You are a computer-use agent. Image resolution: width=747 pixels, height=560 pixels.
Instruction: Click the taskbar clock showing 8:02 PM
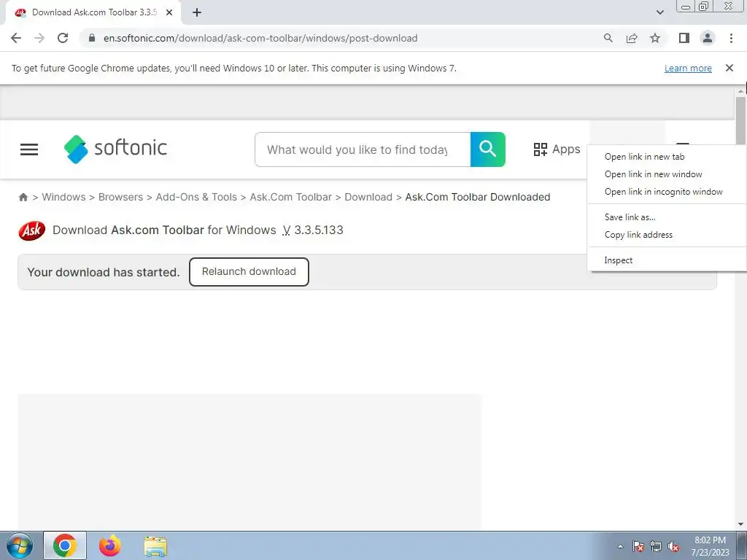click(x=710, y=546)
